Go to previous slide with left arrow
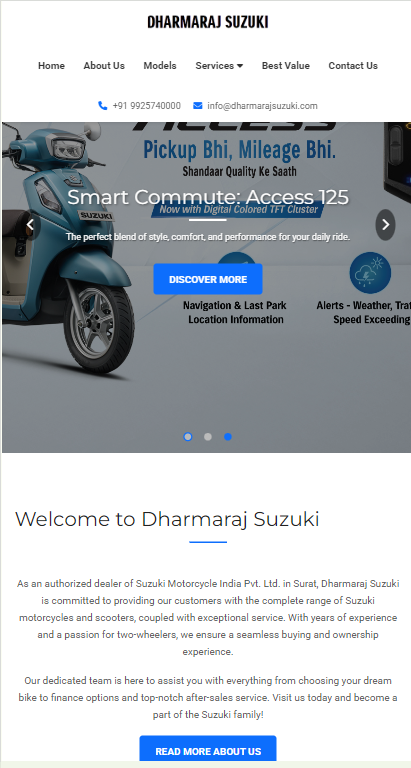Viewport: 411px width, 768px height. point(30,225)
